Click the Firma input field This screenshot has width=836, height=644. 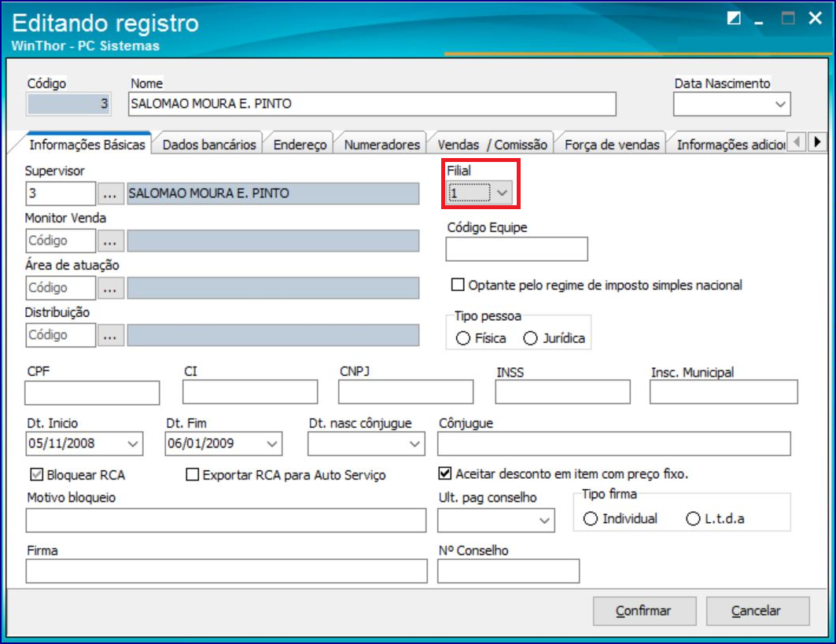(x=226, y=572)
